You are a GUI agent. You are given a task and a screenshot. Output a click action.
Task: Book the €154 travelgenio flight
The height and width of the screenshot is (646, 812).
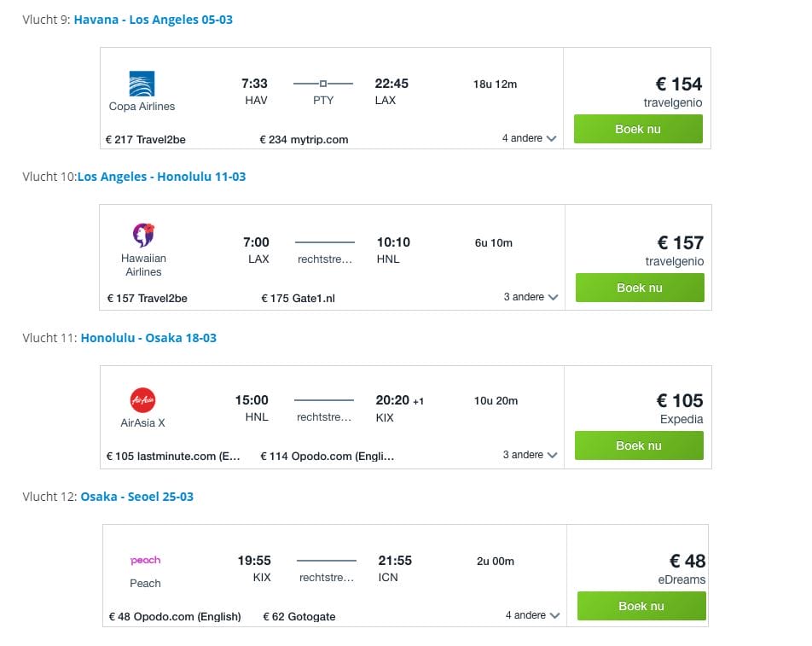tap(638, 129)
